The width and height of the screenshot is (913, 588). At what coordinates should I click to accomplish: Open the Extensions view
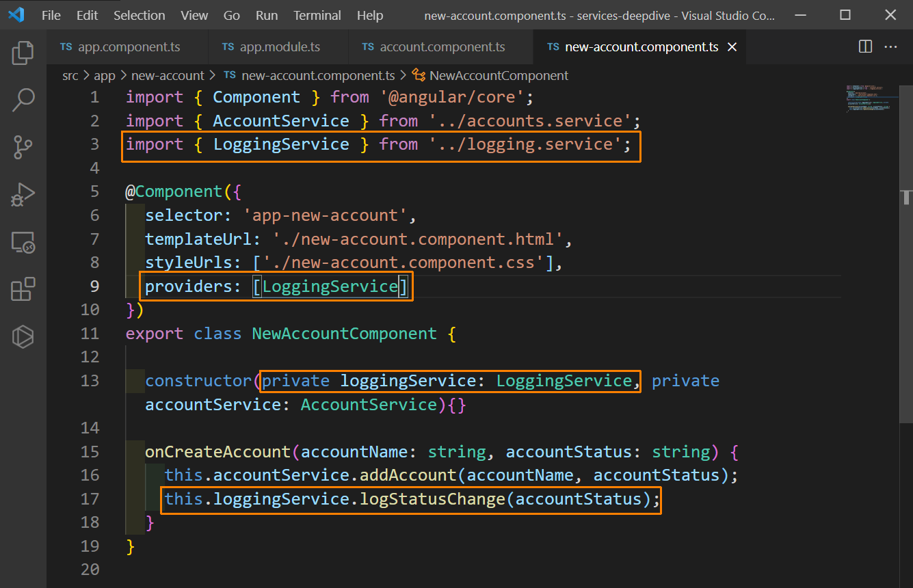[x=23, y=289]
